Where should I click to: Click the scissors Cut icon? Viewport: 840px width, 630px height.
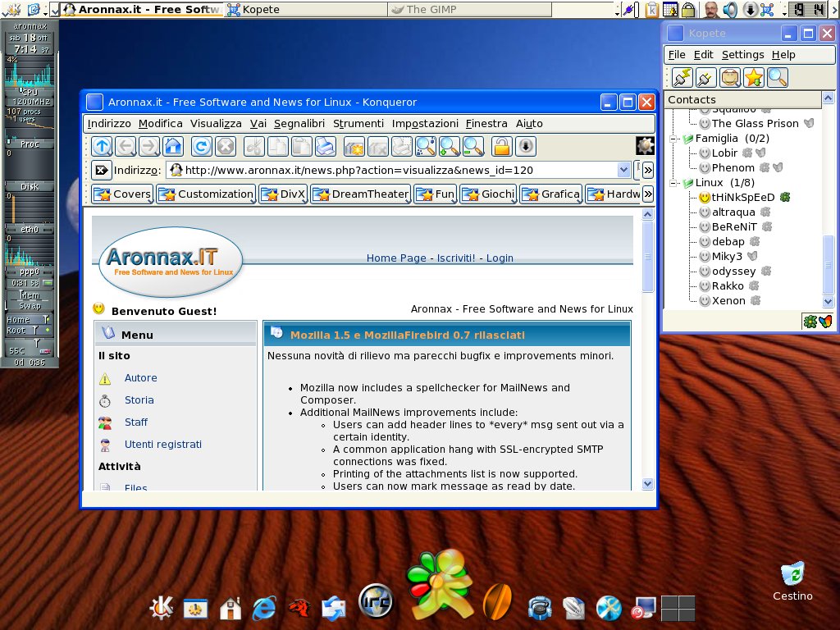click(254, 146)
